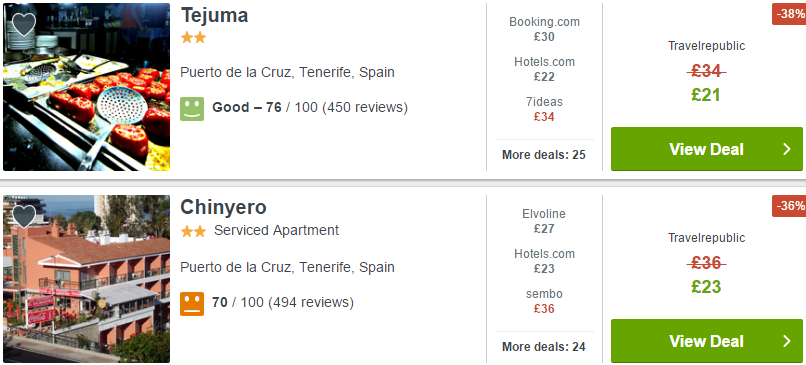
Task: Click the -36% discount badge
Action: (789, 206)
